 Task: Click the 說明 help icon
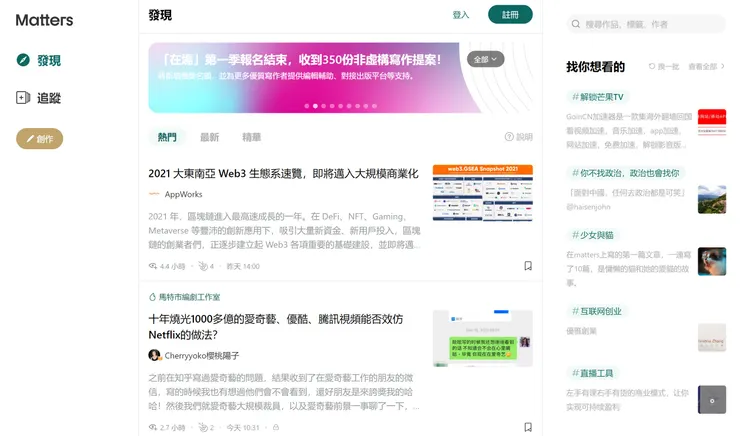[509, 137]
